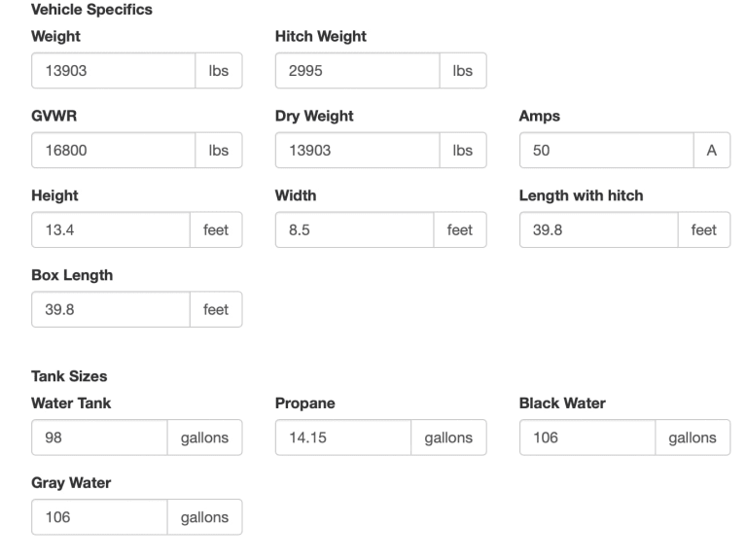Image resolution: width=747 pixels, height=560 pixels.
Task: Focus the Gray Water input field
Action: (x=99, y=517)
